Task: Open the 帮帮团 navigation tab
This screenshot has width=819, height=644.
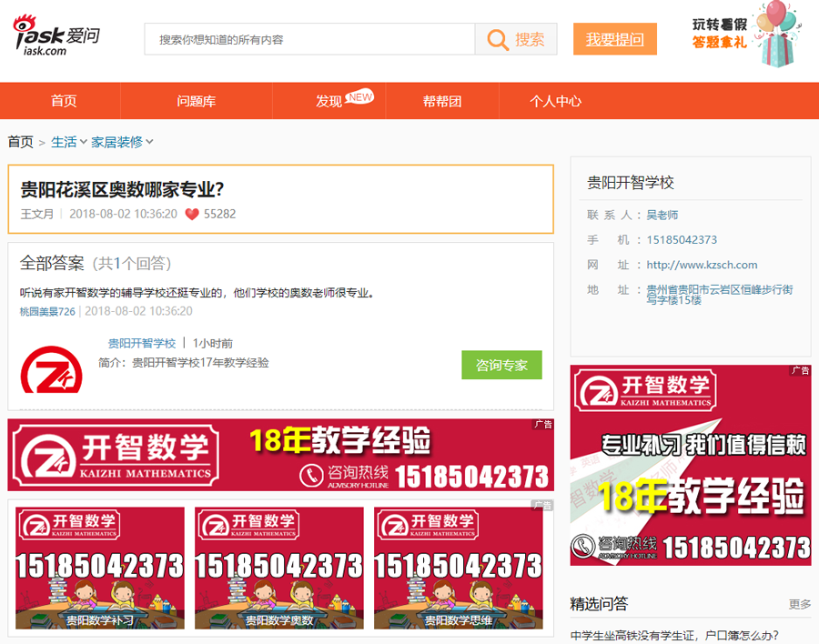Action: tap(442, 101)
